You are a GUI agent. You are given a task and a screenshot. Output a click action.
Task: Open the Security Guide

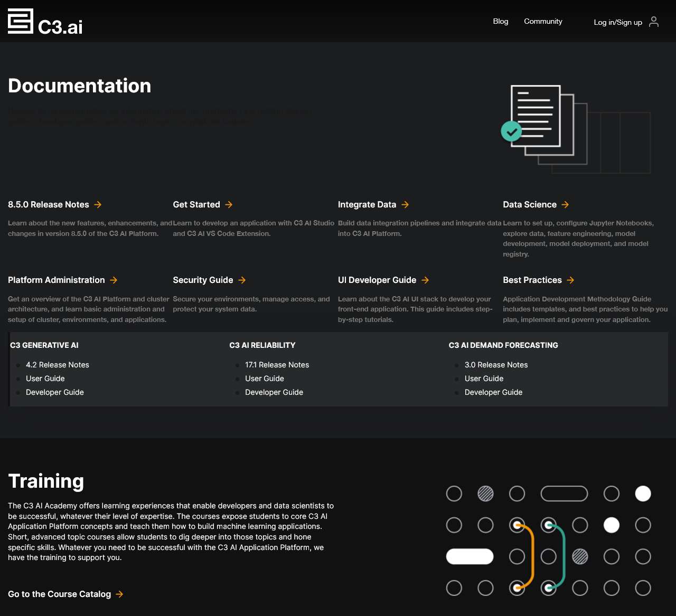click(203, 280)
